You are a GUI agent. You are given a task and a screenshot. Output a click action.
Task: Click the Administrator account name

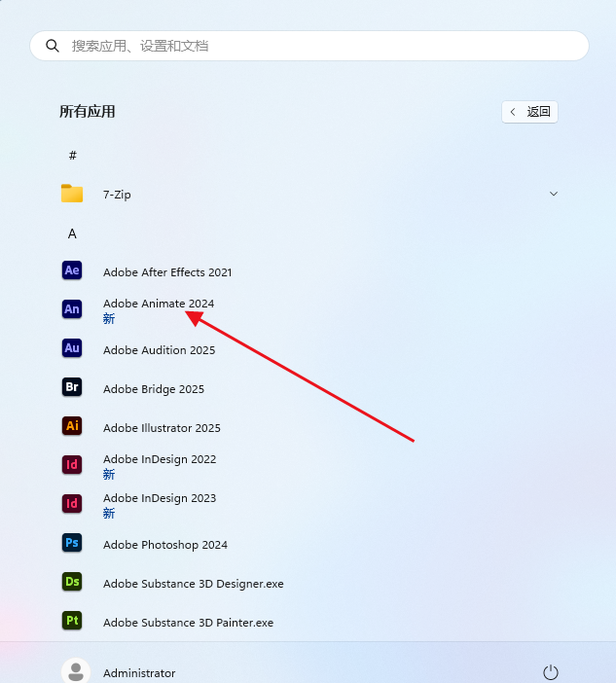[139, 673]
